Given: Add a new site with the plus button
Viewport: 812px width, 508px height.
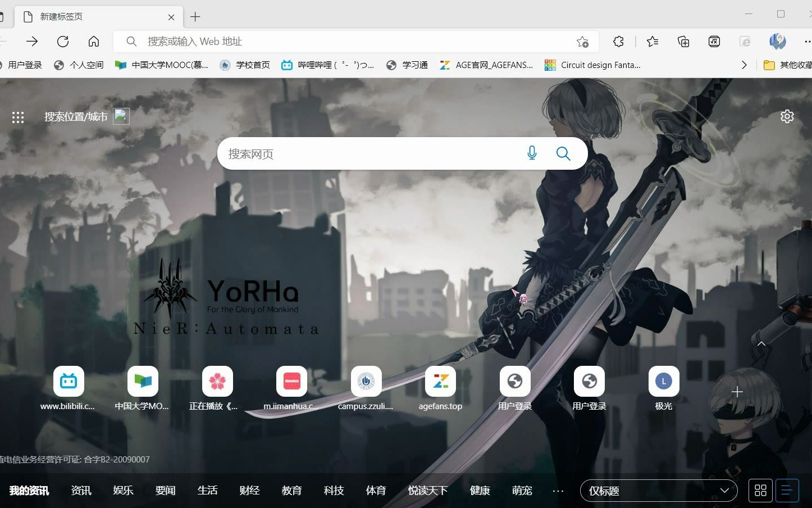Looking at the screenshot, I should click(x=737, y=391).
